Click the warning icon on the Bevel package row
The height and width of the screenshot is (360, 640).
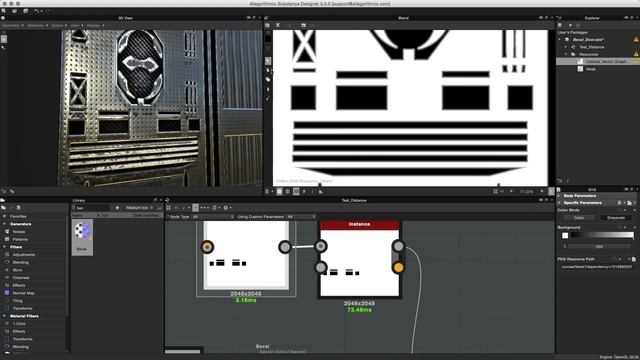[x=636, y=40]
